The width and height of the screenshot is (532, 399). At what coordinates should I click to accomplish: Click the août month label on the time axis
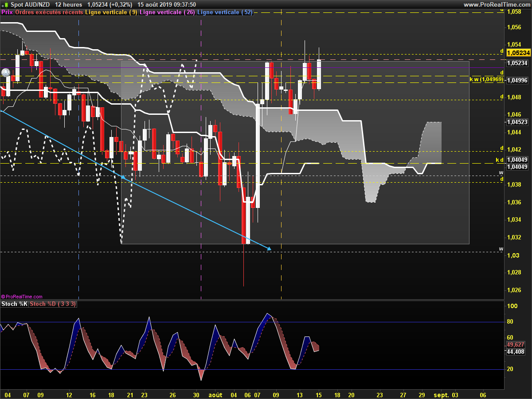[x=215, y=395]
